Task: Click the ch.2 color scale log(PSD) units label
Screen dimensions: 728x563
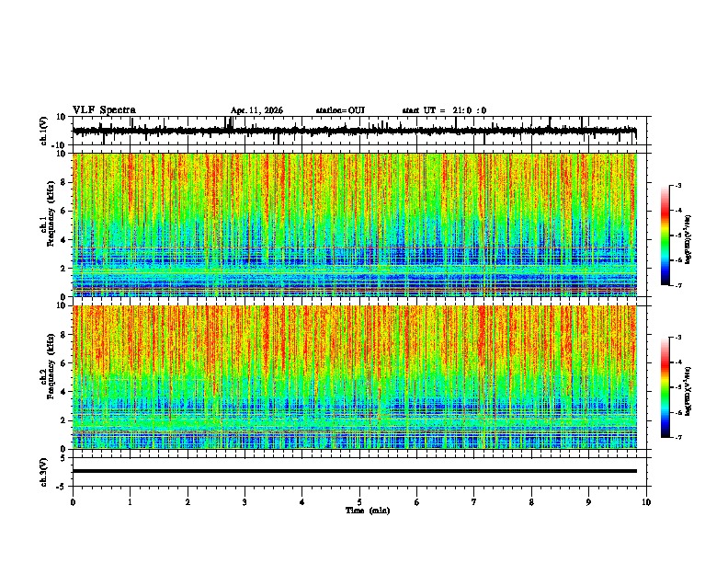Action: (x=688, y=391)
